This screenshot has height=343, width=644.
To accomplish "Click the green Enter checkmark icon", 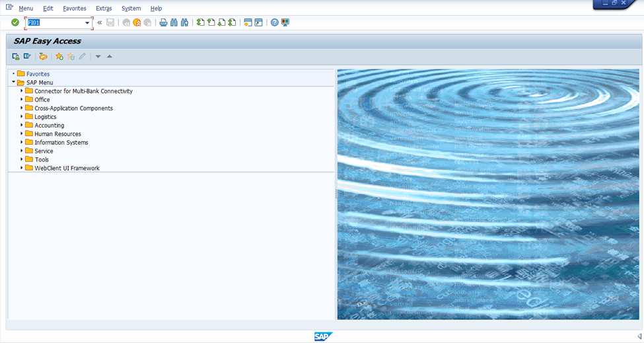I will click(15, 22).
